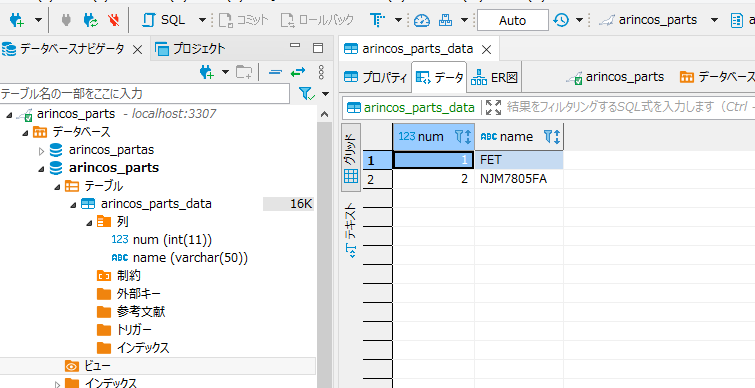The image size is (755, 388).
Task: Collapse the arincos_parts localhost:3307 connection node
Action: click(x=10, y=115)
